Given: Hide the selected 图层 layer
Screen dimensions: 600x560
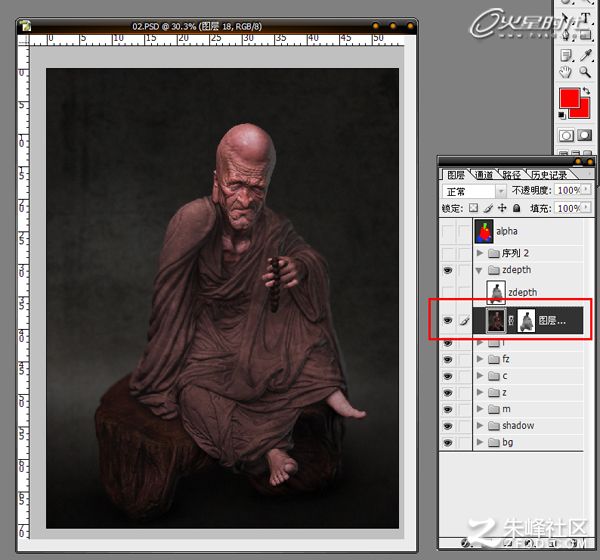Looking at the screenshot, I should (x=448, y=320).
